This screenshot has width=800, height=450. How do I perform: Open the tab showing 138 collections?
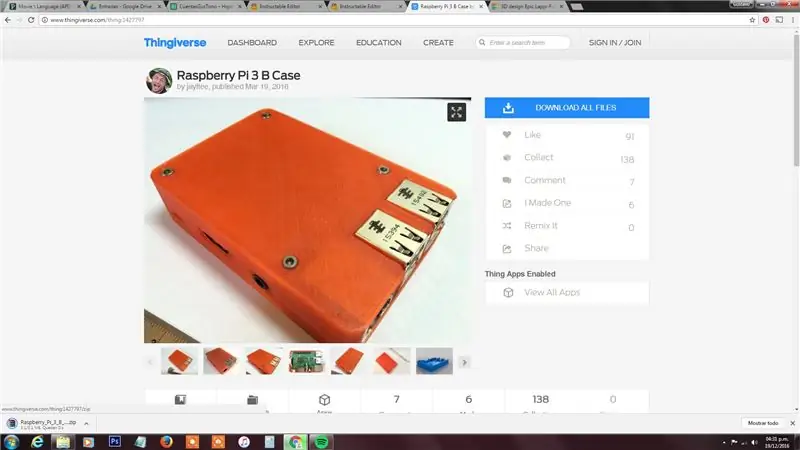click(x=540, y=399)
